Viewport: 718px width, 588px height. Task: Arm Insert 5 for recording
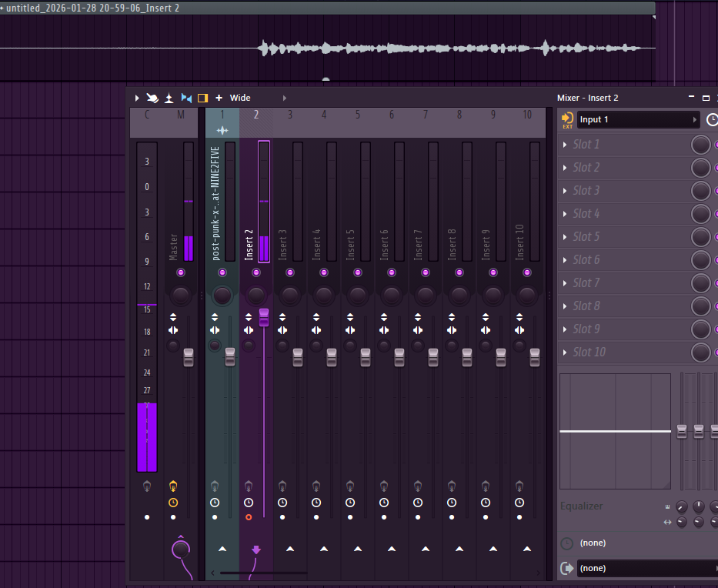[x=349, y=516]
